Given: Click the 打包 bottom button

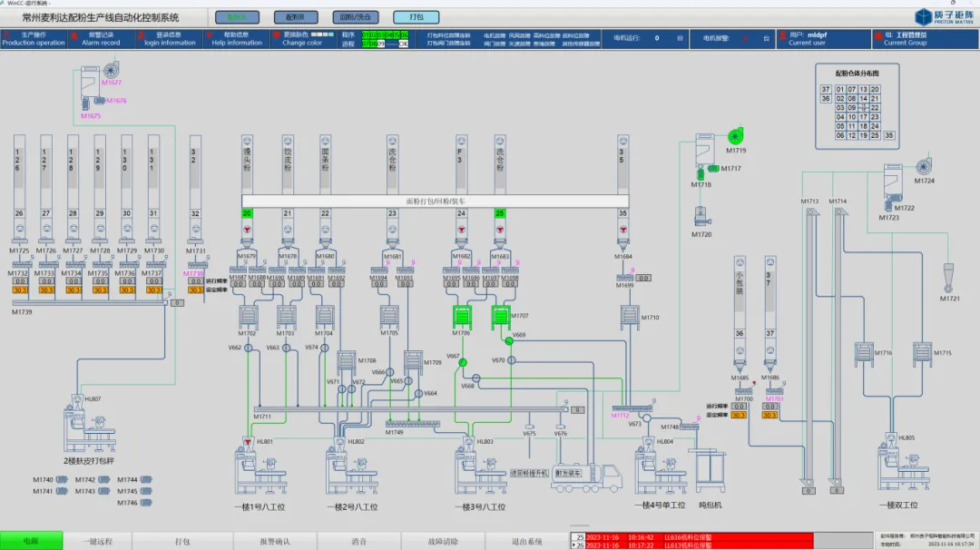Looking at the screenshot, I should click(182, 541).
